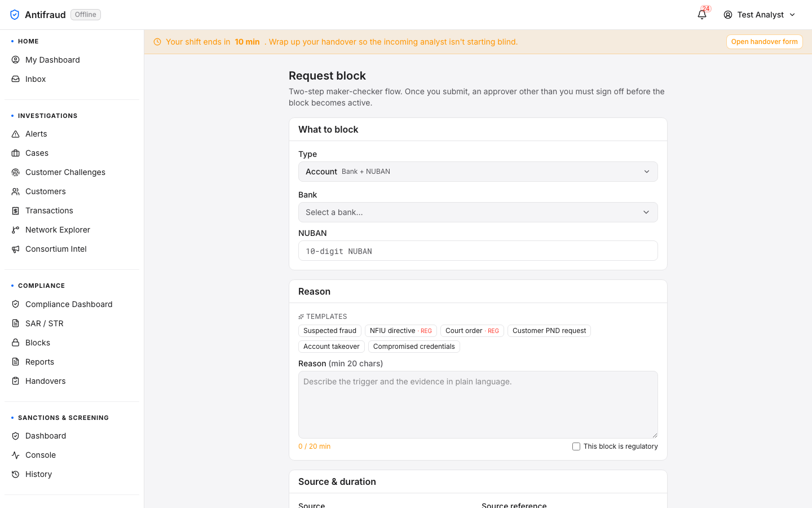
Task: Click the sparkle icon beside TEMPLATES
Action: click(301, 317)
